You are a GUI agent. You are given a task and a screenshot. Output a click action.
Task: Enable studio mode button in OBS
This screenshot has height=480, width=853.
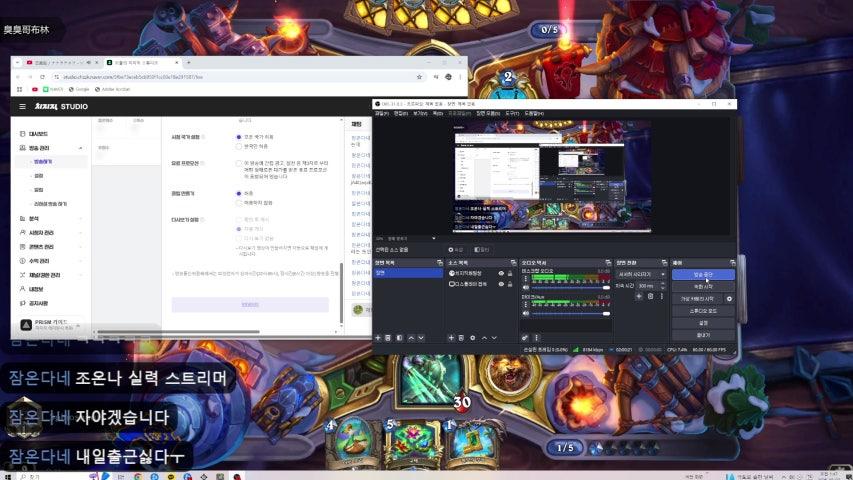point(703,311)
